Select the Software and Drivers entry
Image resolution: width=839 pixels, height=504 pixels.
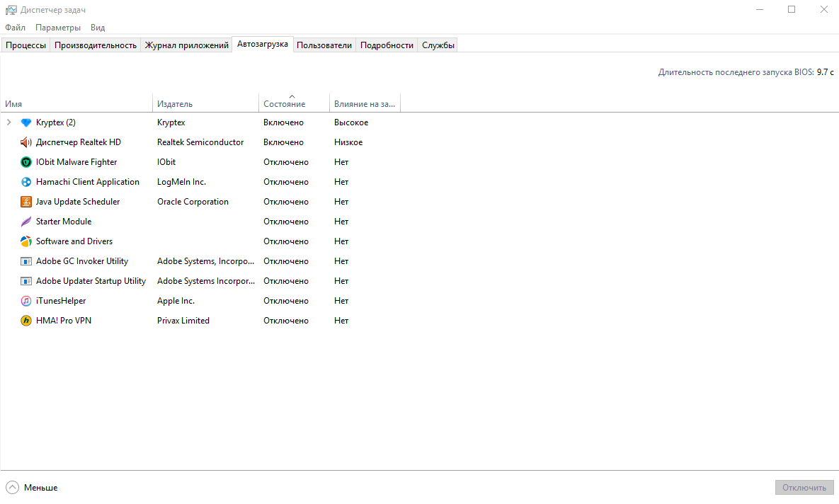click(x=74, y=241)
